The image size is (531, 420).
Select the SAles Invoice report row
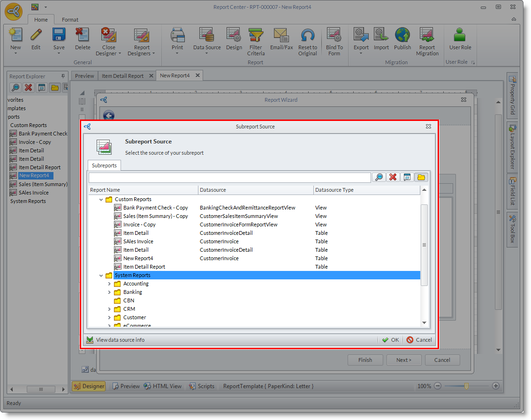138,241
